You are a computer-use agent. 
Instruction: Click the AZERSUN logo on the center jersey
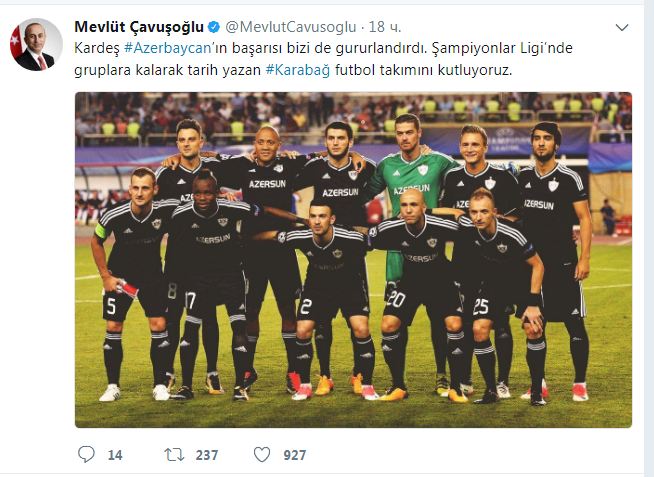click(340, 193)
